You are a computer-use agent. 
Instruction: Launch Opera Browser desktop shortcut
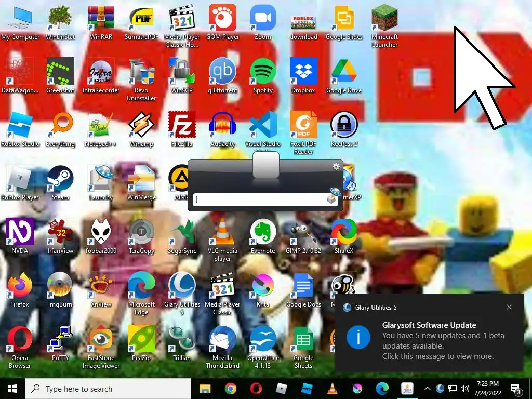click(x=20, y=348)
